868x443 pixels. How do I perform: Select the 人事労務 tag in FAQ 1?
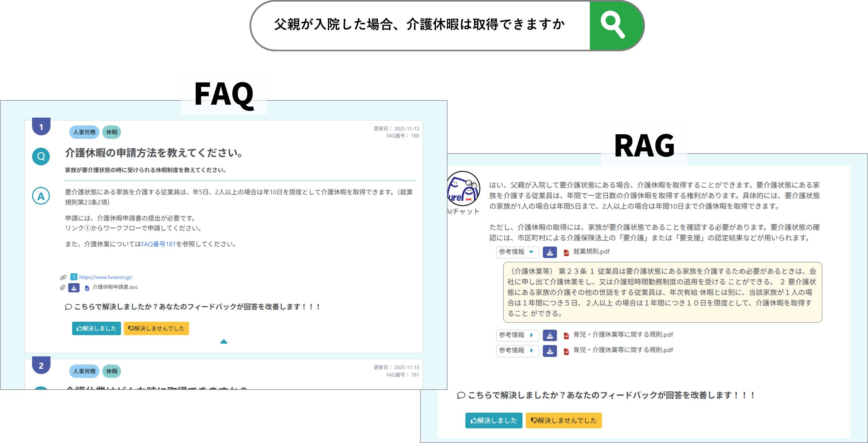84,132
